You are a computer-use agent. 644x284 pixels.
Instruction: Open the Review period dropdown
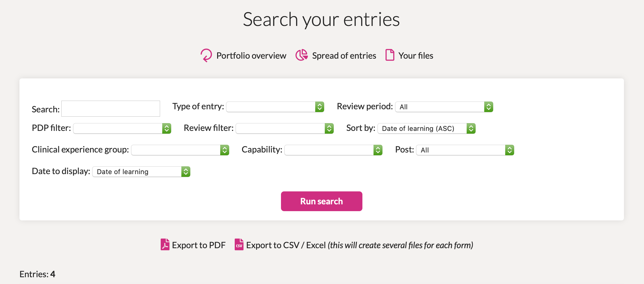[x=444, y=107]
